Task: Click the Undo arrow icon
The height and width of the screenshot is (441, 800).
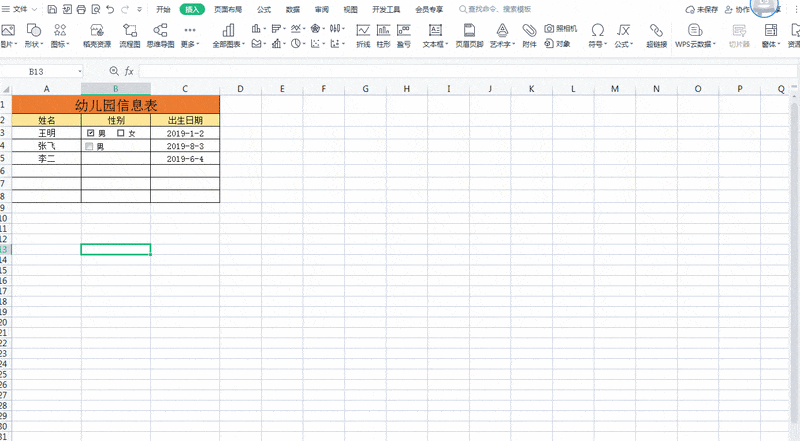Action: click(110, 9)
